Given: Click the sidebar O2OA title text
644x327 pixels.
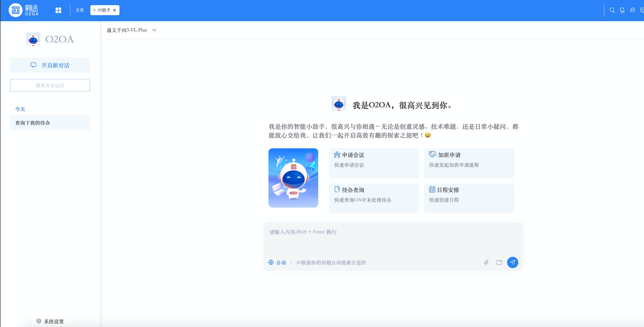Looking at the screenshot, I should coord(60,39).
